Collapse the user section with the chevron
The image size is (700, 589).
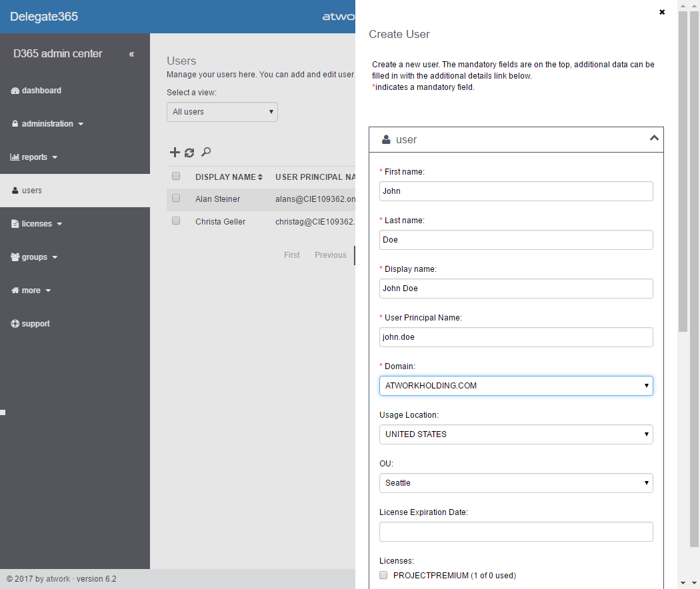654,139
